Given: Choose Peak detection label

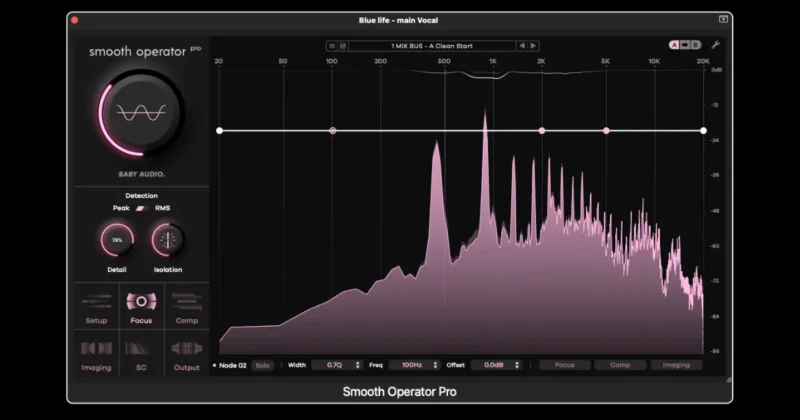Looking at the screenshot, I should pos(121,208).
